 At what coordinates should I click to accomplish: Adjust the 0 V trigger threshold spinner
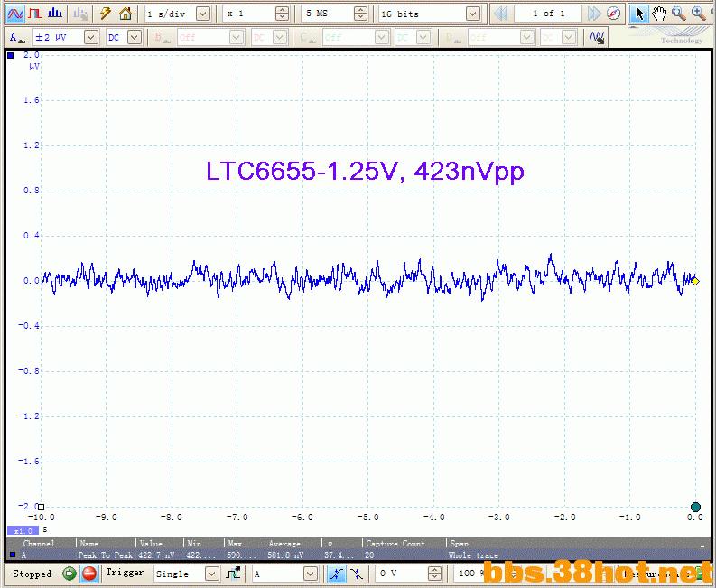coord(435,574)
